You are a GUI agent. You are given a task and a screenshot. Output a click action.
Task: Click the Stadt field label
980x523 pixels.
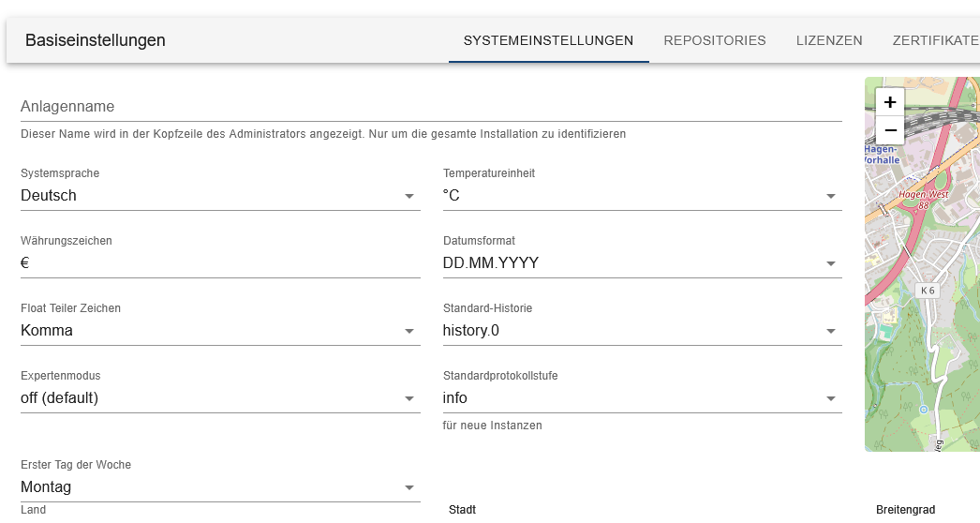[x=463, y=510]
